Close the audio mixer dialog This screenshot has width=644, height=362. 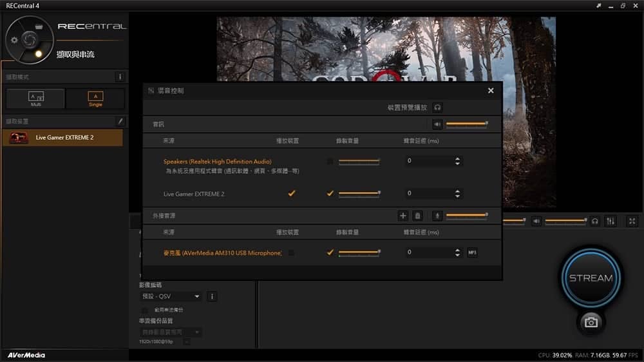tap(491, 90)
